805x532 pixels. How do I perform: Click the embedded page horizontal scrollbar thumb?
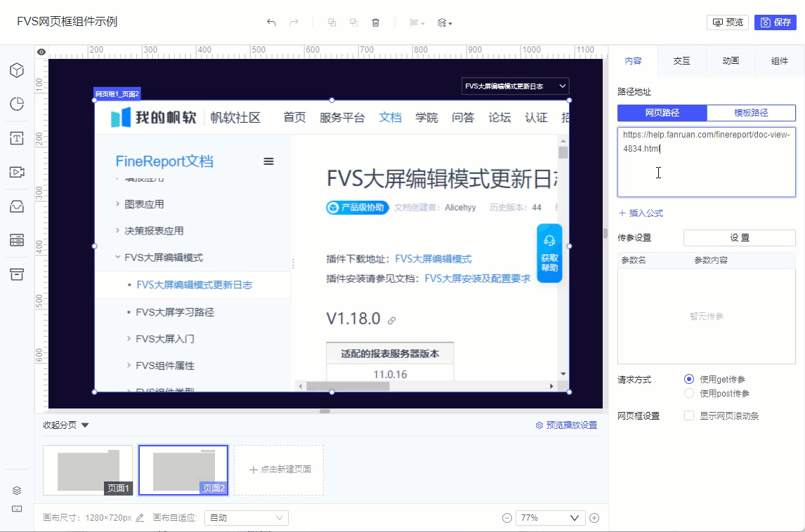coord(348,386)
